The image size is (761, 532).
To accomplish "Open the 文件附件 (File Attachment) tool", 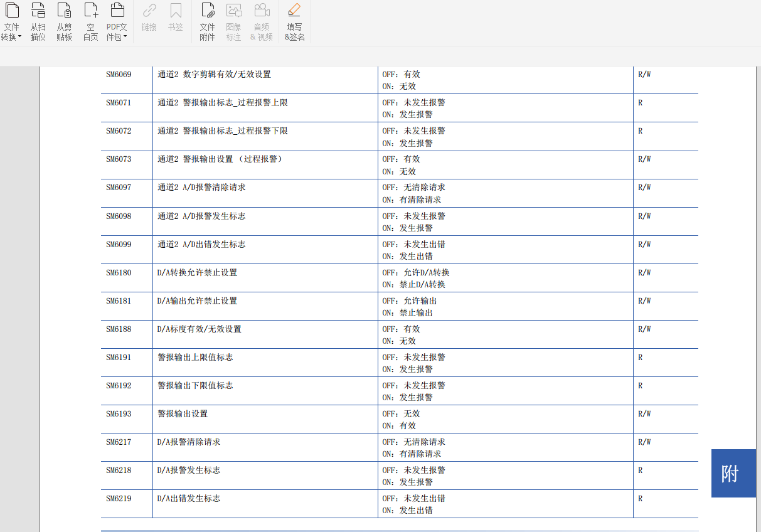I will point(208,11).
